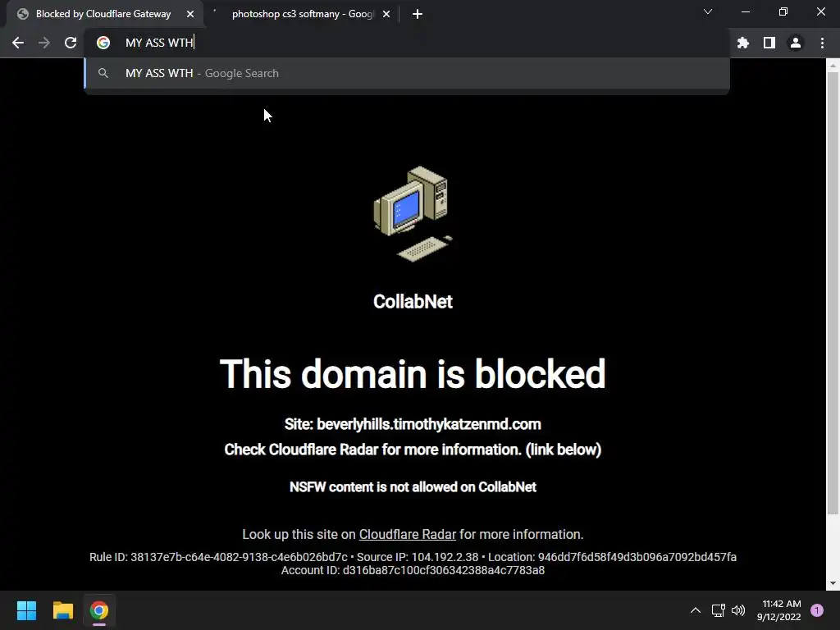Image resolution: width=840 pixels, height=630 pixels.
Task: Open the Windows Start menu
Action: (26, 610)
